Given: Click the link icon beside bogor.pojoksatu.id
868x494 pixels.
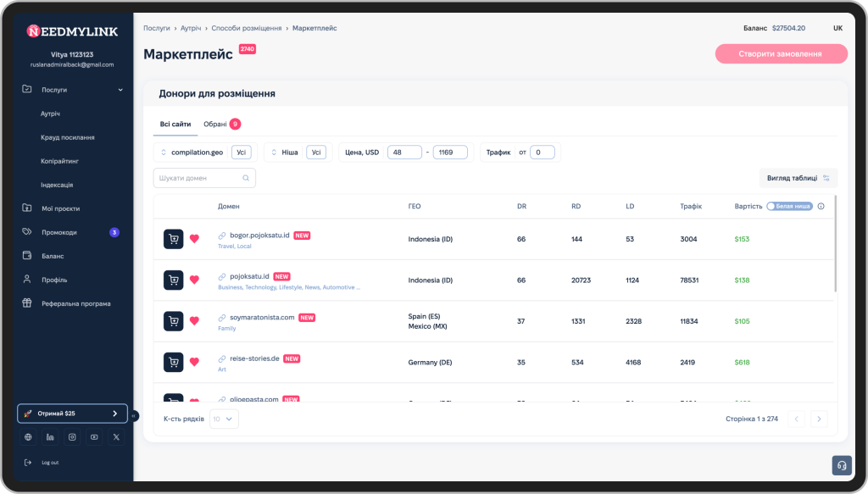Looking at the screenshot, I should pos(222,236).
